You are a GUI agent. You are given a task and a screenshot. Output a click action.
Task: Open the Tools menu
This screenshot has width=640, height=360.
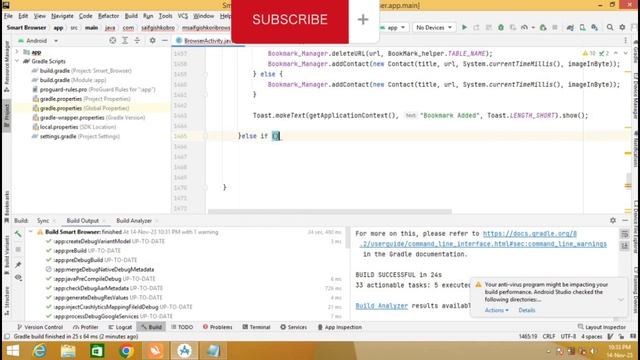(165, 16)
